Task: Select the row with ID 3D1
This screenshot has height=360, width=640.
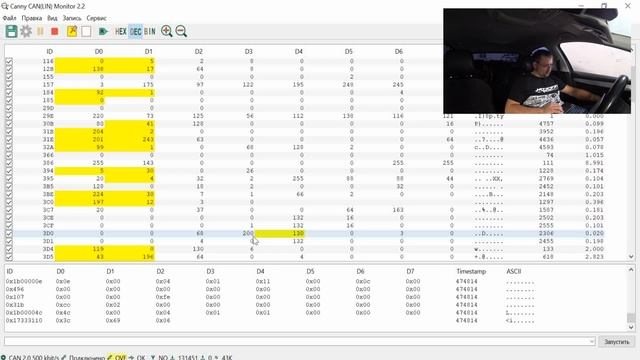Action: click(304, 241)
